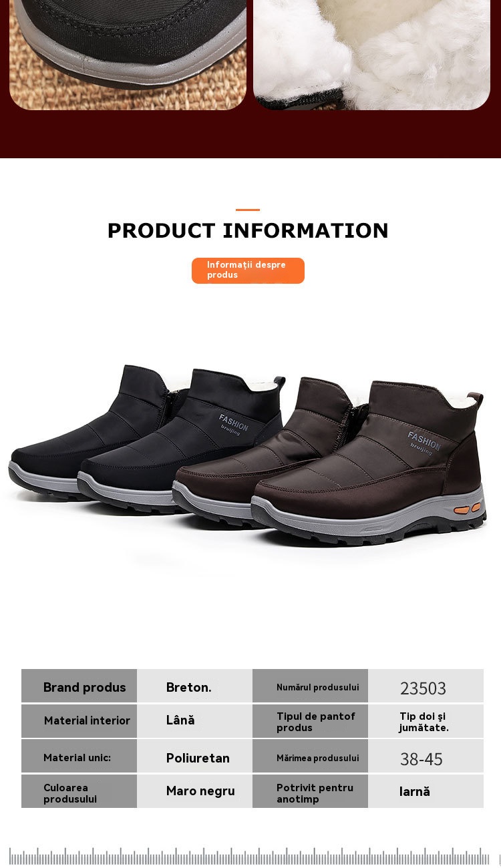Click the Material interior label cell
This screenshot has width=501, height=868.
[x=79, y=721]
